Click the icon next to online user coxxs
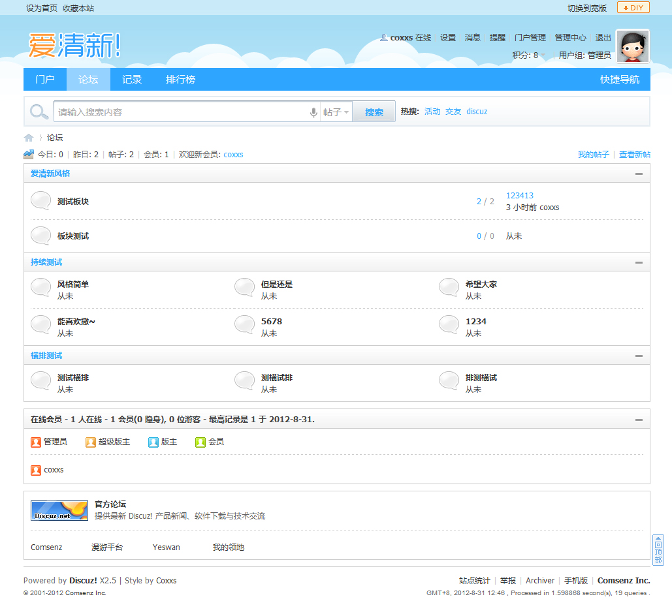The width and height of the screenshot is (672, 616). click(x=36, y=470)
